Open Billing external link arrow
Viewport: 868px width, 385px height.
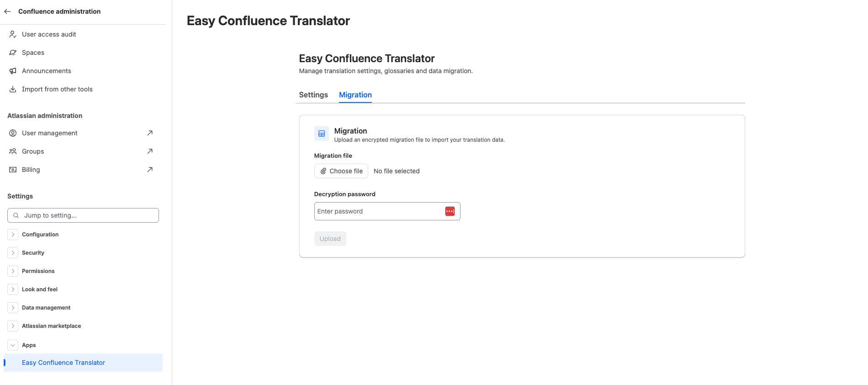[150, 170]
